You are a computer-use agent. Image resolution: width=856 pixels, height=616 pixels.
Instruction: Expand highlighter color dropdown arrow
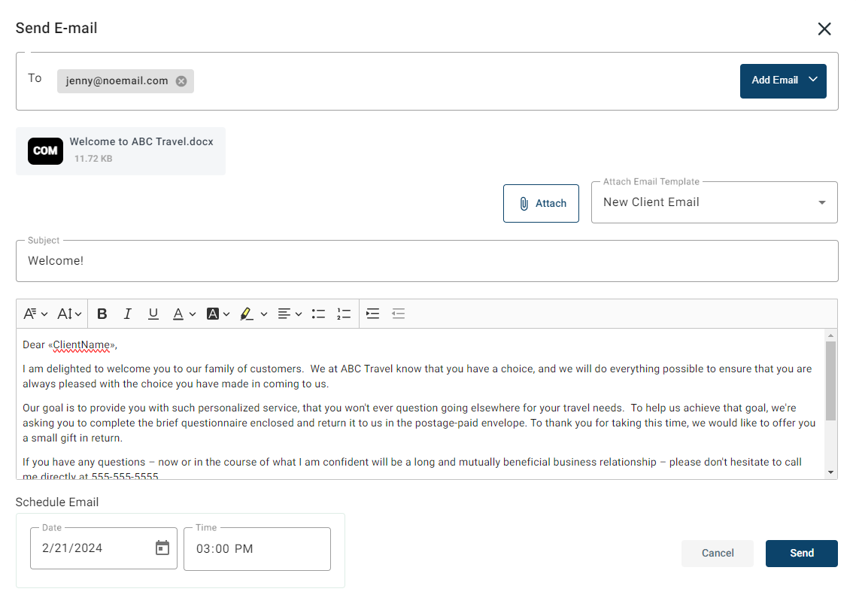(x=264, y=314)
